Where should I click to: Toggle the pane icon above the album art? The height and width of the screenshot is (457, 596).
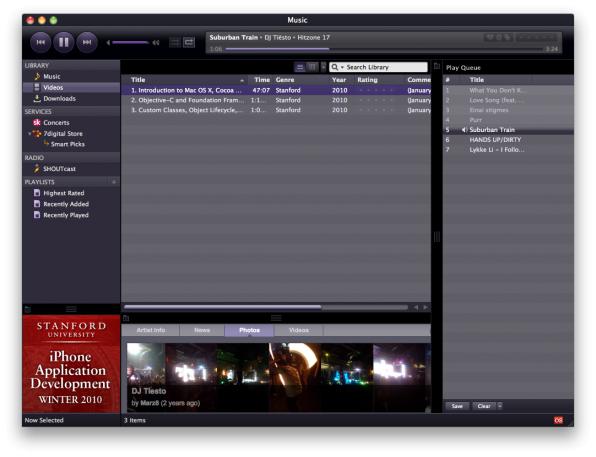point(27,309)
